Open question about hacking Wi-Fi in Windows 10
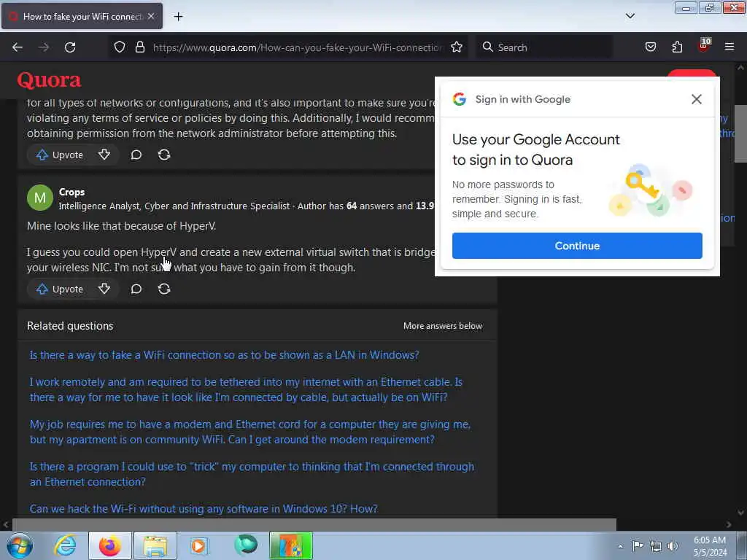Viewport: 747px width, 560px height. point(204,508)
